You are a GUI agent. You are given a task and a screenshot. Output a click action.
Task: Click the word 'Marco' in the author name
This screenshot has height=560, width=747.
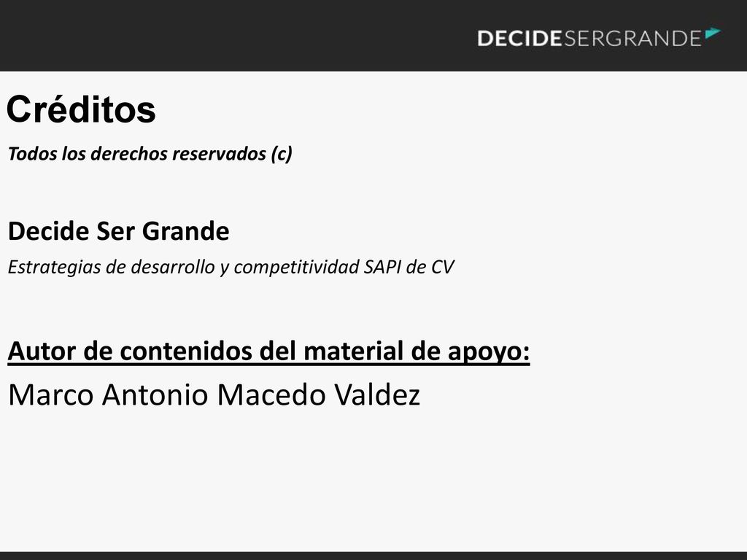coord(51,394)
